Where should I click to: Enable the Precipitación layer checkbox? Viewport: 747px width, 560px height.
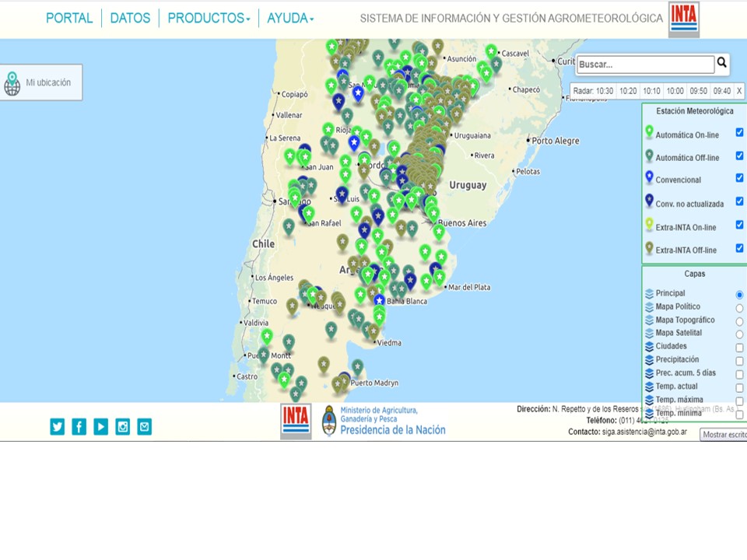(739, 361)
